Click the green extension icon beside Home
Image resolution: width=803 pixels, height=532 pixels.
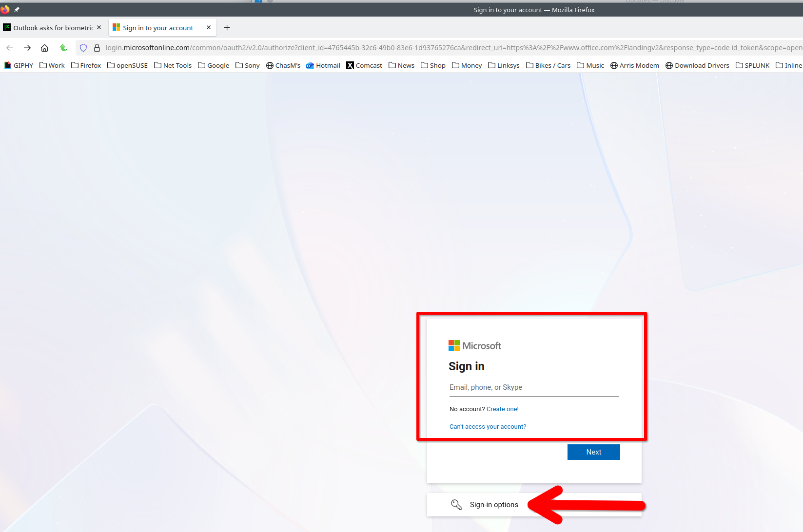63,48
